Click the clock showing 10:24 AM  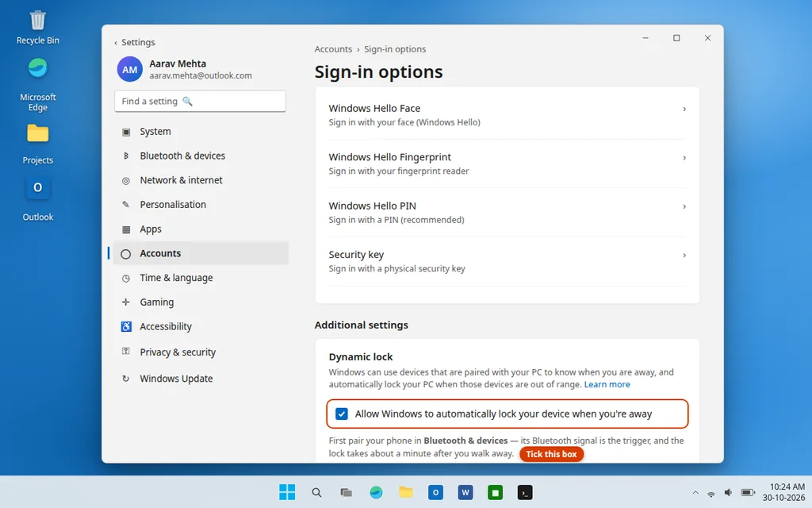(787, 487)
